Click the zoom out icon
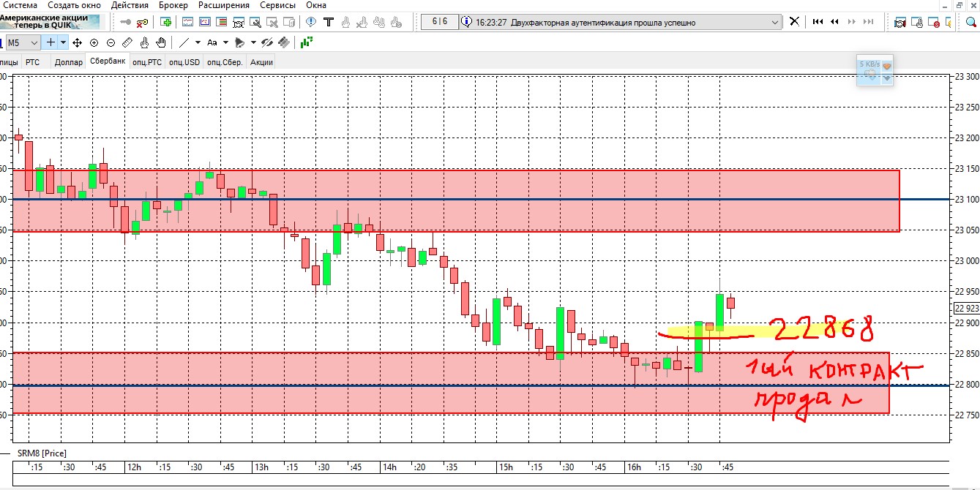This screenshot has width=980, height=490. point(111,42)
